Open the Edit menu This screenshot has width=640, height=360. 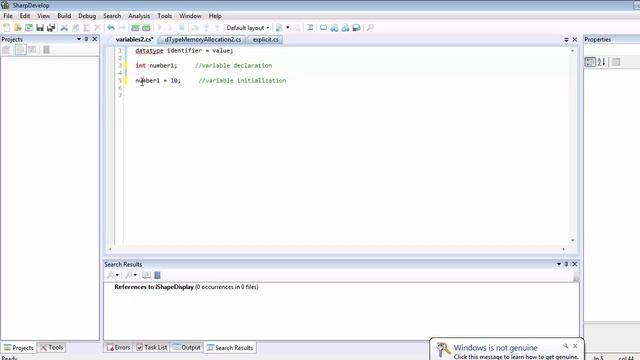coord(25,16)
